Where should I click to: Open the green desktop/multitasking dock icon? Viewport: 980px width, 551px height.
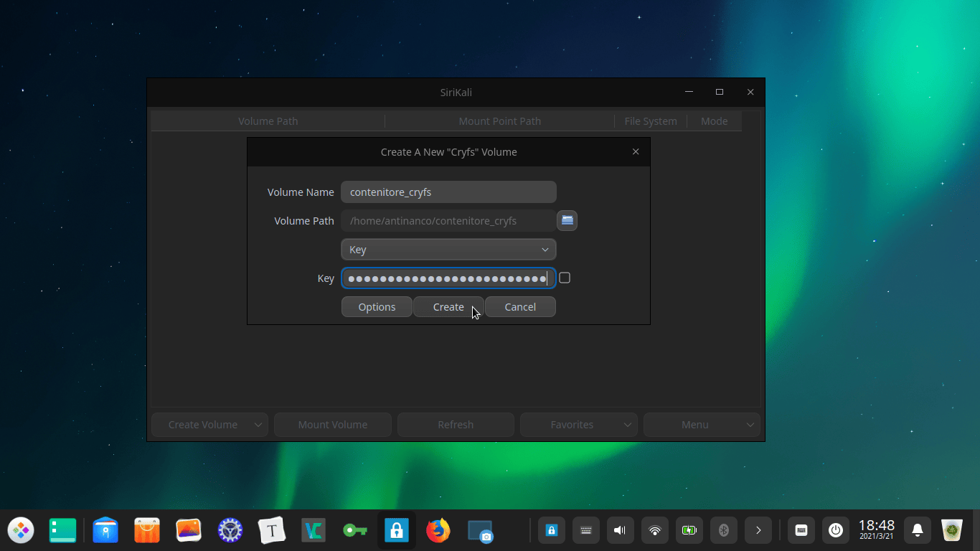click(x=62, y=531)
